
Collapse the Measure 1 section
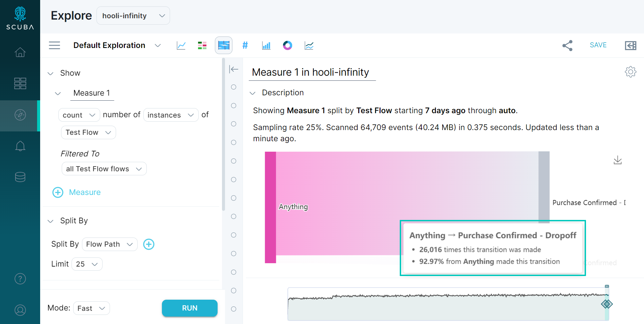click(58, 93)
